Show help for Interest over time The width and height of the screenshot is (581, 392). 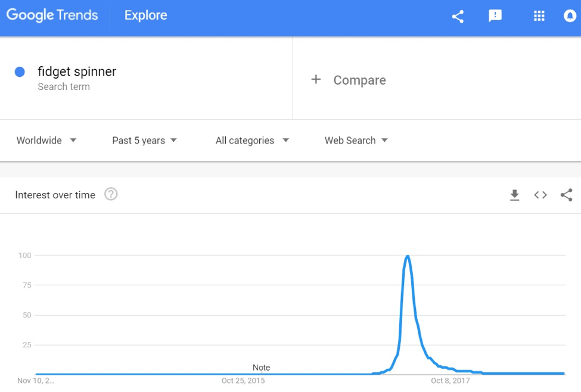point(111,194)
